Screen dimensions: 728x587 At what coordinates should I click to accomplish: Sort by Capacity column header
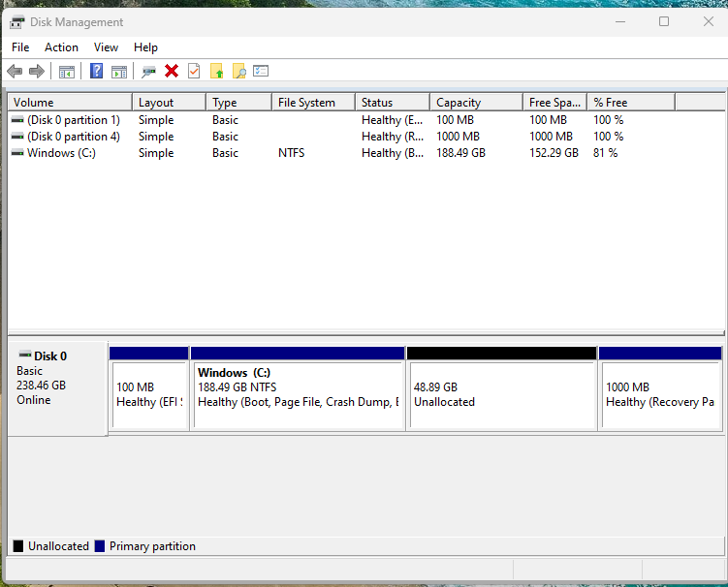tap(476, 102)
